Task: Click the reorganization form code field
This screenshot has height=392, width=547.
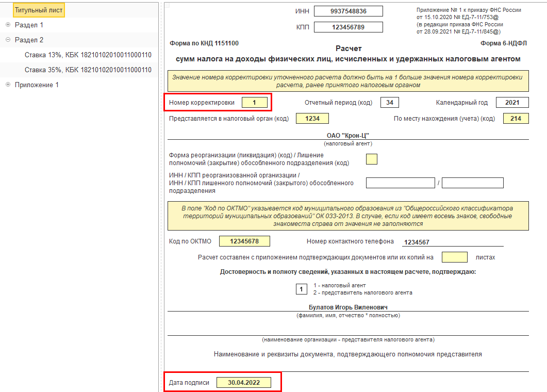Action: 372,159
